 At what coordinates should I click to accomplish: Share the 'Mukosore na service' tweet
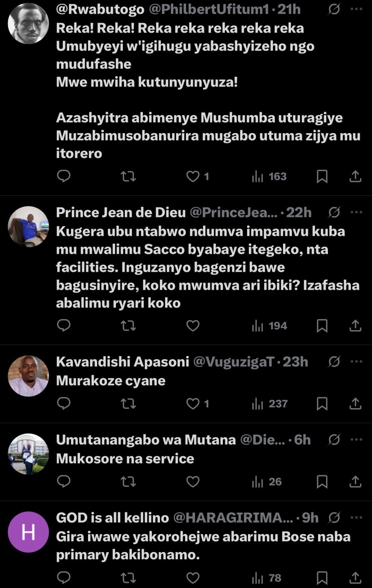point(355,481)
